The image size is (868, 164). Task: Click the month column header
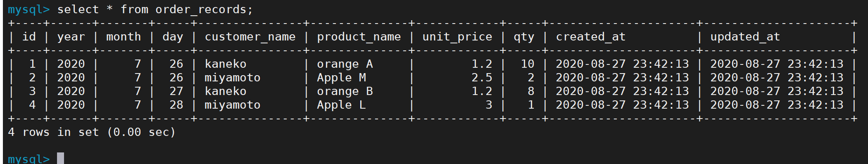pyautogui.click(x=124, y=37)
